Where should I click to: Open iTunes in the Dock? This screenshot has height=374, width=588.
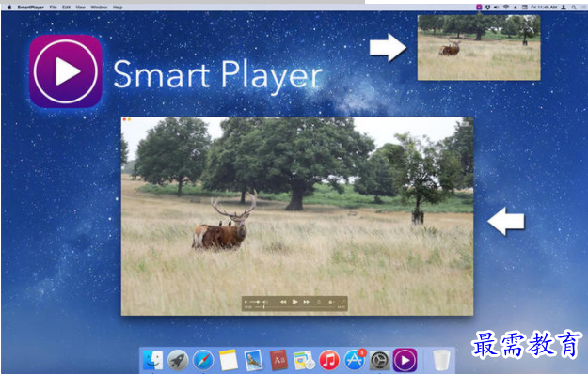point(329,361)
